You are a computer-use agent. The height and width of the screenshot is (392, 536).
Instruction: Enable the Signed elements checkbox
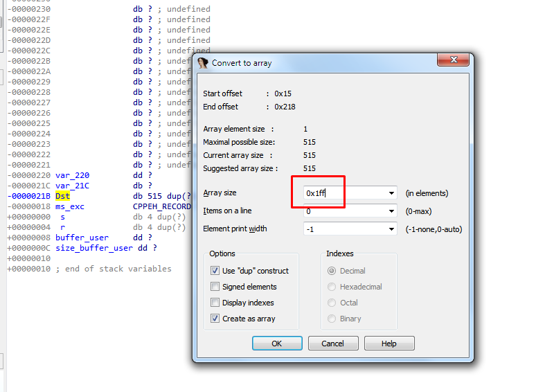pyautogui.click(x=215, y=287)
